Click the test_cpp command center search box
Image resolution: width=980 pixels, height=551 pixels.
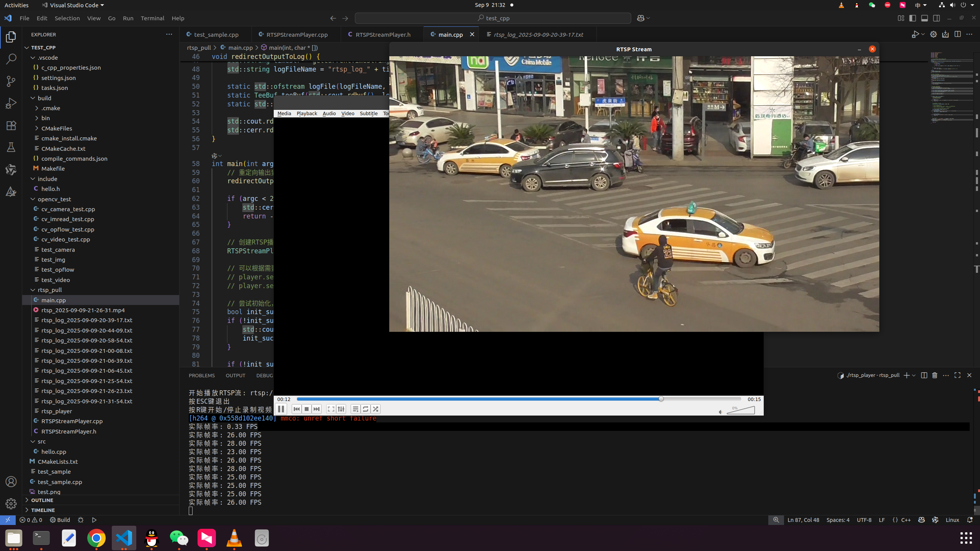[493, 18]
